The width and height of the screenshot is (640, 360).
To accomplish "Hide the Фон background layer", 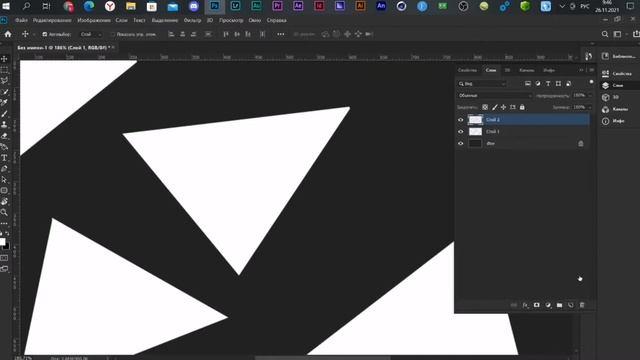I will 461,143.
